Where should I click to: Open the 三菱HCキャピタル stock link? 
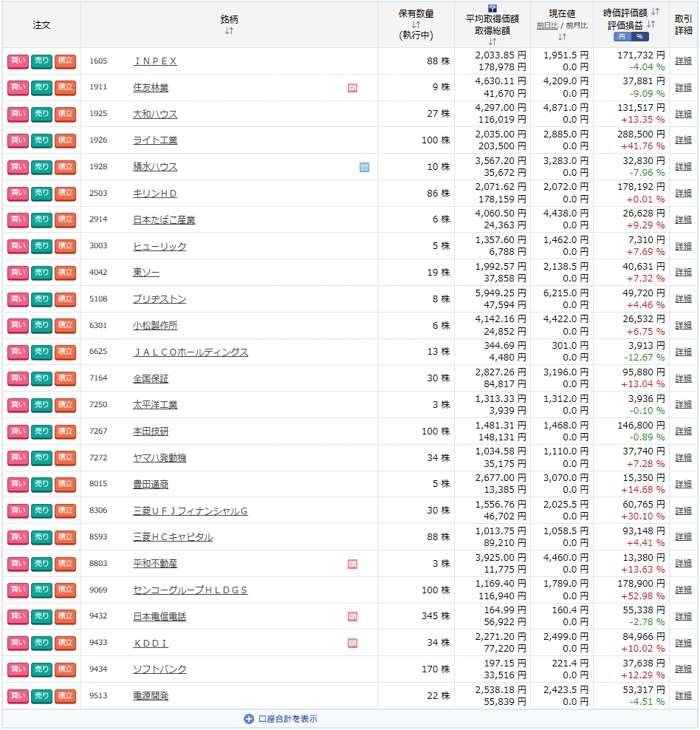pos(173,537)
